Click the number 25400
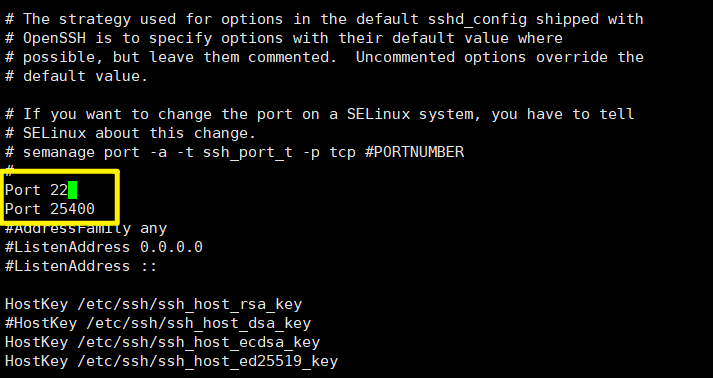Image resolution: width=713 pixels, height=378 pixels. (x=72, y=209)
